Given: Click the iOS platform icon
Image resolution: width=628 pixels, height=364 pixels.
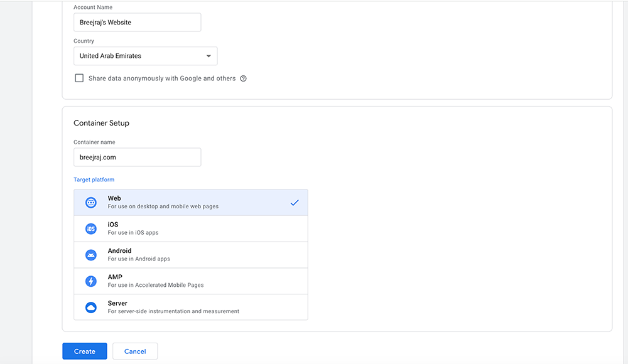Looking at the screenshot, I should 91,228.
